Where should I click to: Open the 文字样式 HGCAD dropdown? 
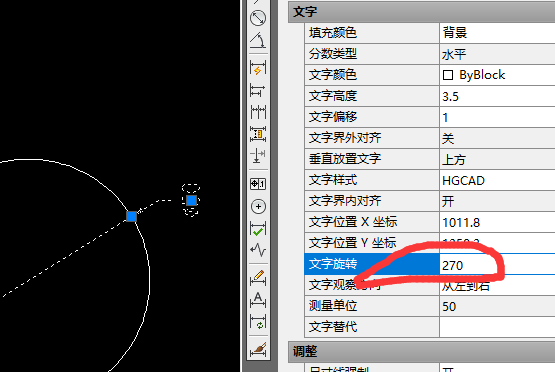[x=497, y=180]
